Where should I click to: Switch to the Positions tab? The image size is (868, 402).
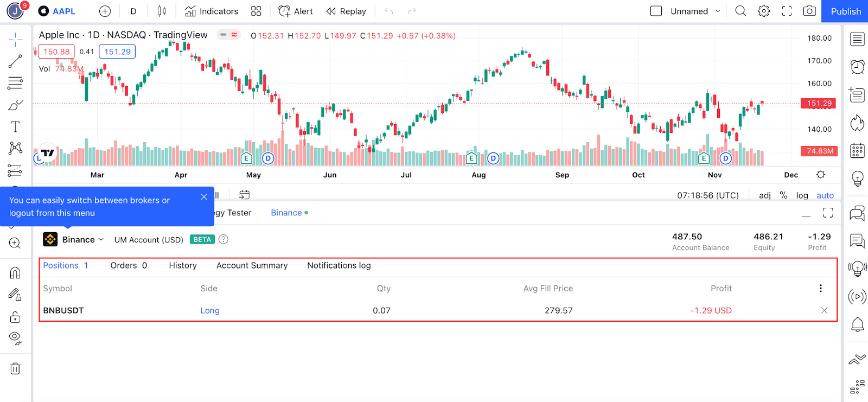66,265
